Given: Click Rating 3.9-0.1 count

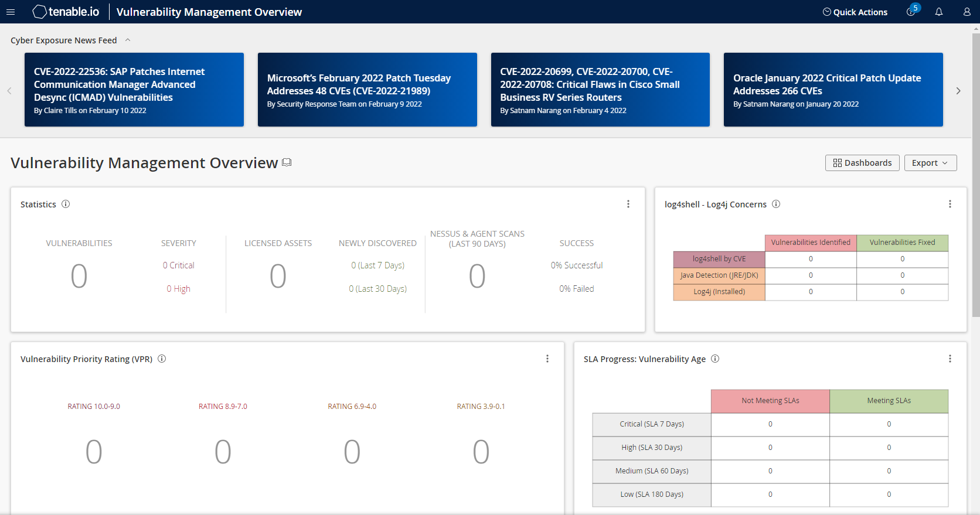Looking at the screenshot, I should [481, 452].
